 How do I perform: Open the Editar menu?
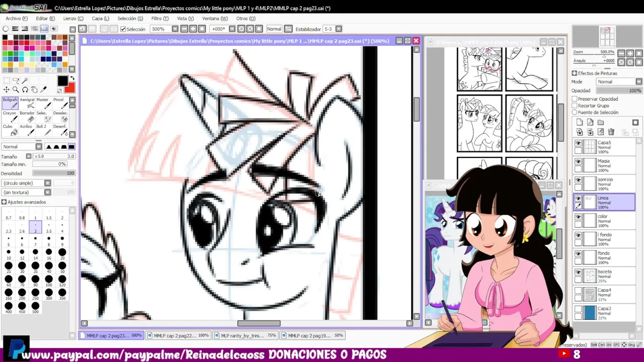pos(45,19)
